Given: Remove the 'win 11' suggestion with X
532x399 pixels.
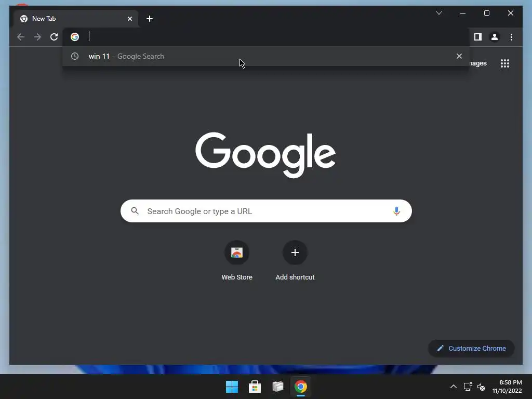Looking at the screenshot, I should [459, 56].
